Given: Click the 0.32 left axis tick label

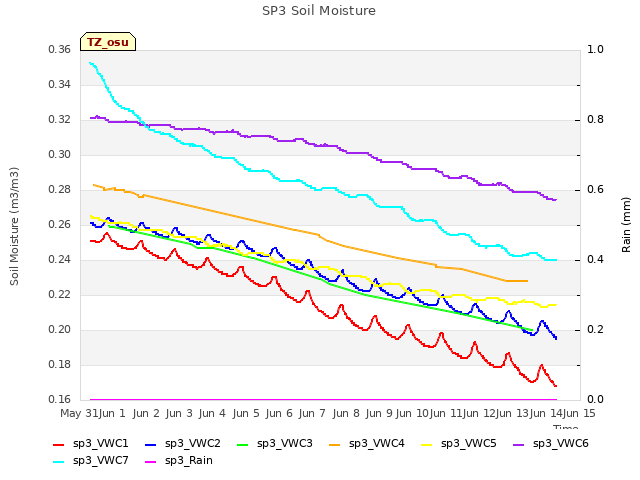Looking at the screenshot, I should [x=60, y=120].
